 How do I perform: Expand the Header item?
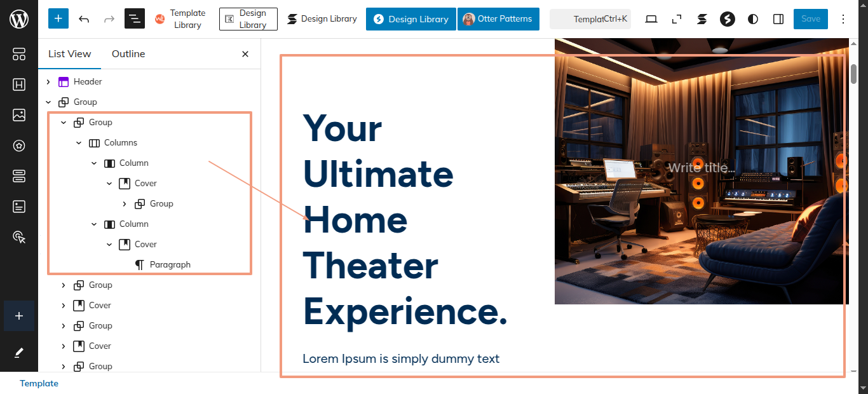(x=48, y=82)
